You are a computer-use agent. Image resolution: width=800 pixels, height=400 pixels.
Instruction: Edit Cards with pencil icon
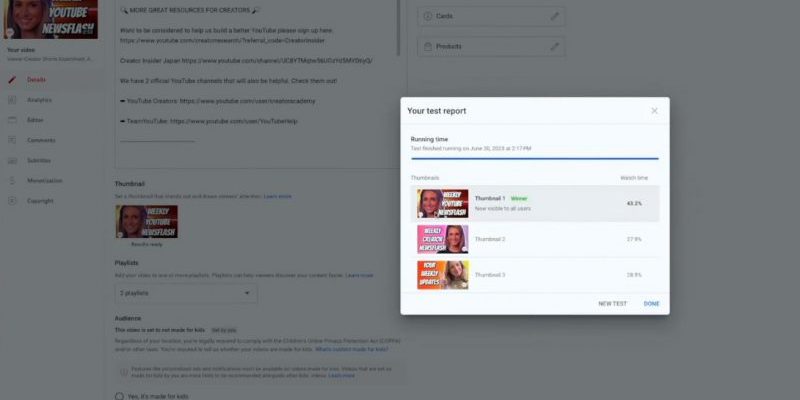click(555, 16)
